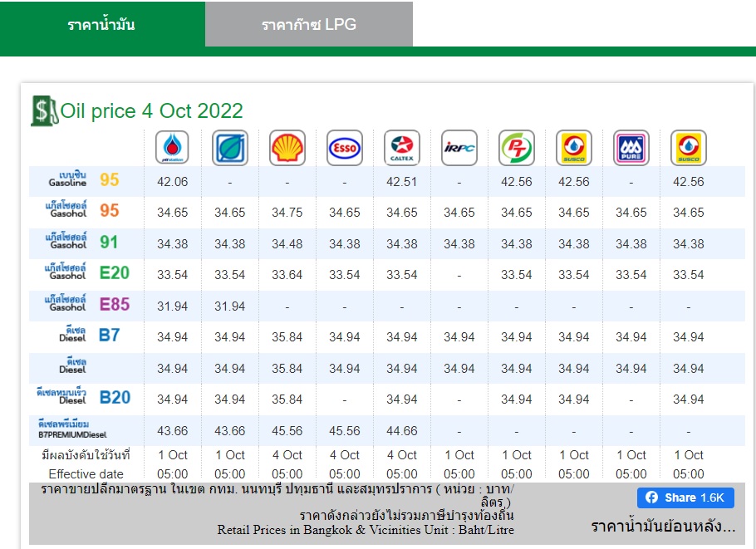Click the Facebook Share 1.6K button

[x=685, y=498]
